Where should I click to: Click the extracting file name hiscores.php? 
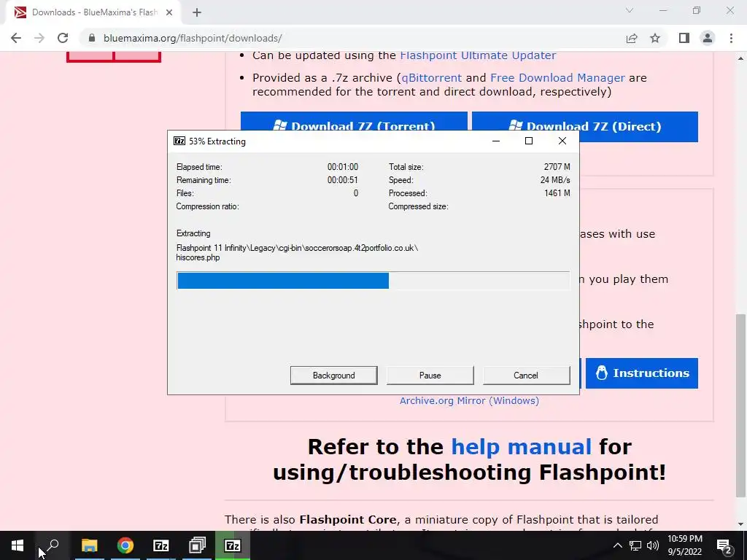pos(198,257)
